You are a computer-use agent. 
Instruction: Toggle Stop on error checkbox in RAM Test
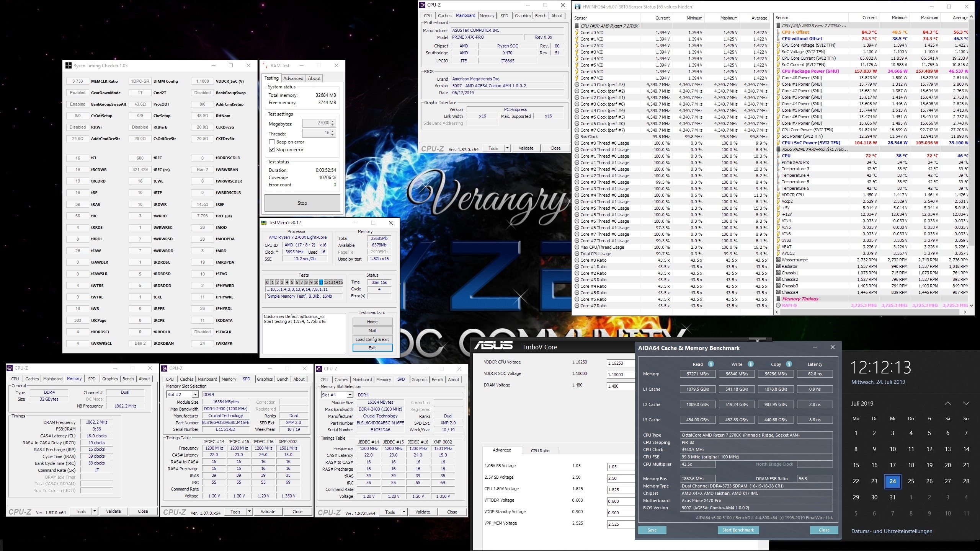pos(272,149)
